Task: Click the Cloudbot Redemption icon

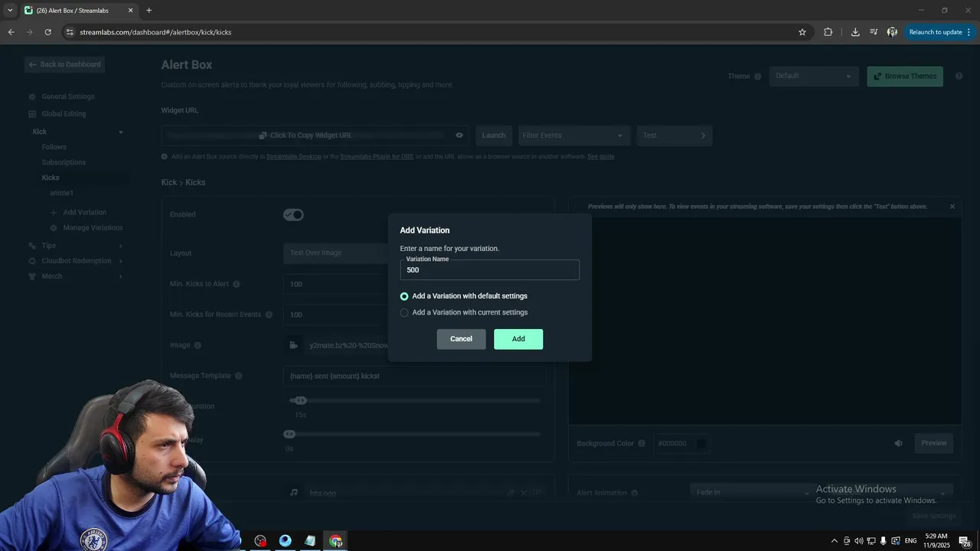Action: [32, 261]
